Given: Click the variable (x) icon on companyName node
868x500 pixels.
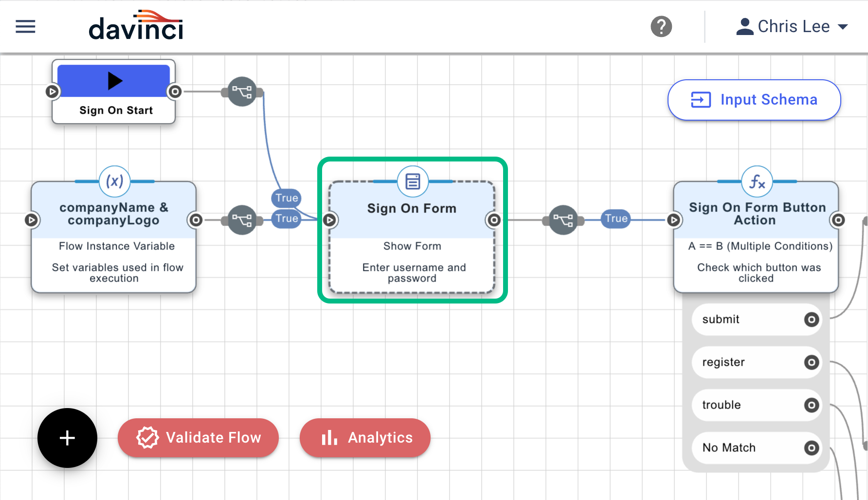Looking at the screenshot, I should (114, 181).
